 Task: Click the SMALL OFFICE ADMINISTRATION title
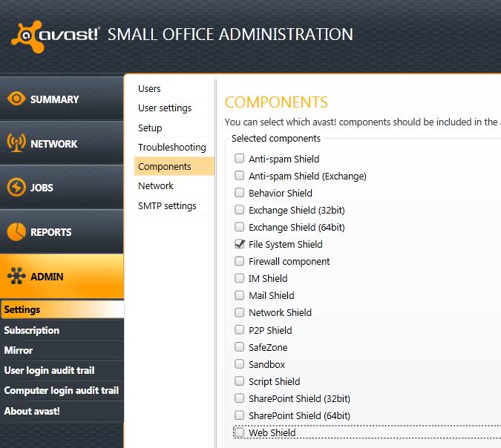(230, 34)
